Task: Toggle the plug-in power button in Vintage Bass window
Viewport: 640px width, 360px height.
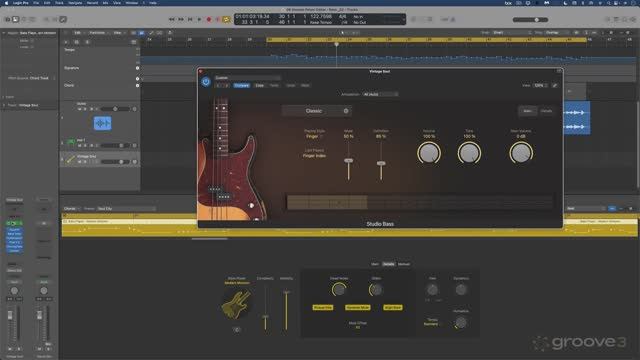Action: [x=206, y=82]
